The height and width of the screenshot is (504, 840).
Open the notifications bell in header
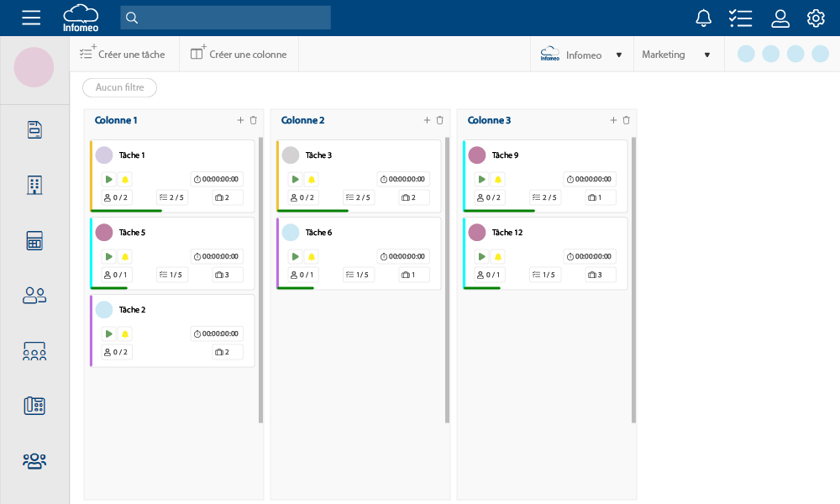(x=704, y=18)
